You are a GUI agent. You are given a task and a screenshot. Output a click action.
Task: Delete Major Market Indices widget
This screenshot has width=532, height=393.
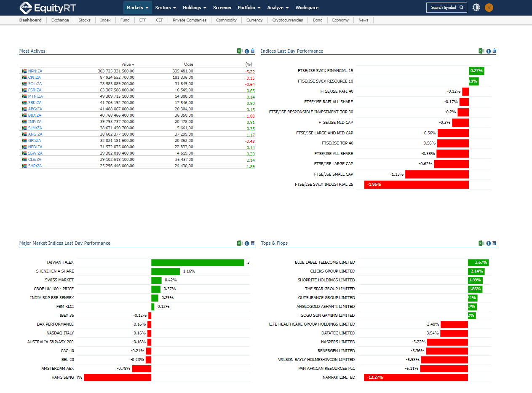[253, 243]
